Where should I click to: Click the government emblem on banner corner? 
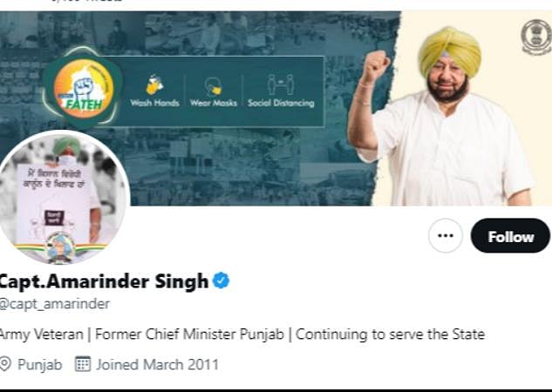tap(536, 37)
